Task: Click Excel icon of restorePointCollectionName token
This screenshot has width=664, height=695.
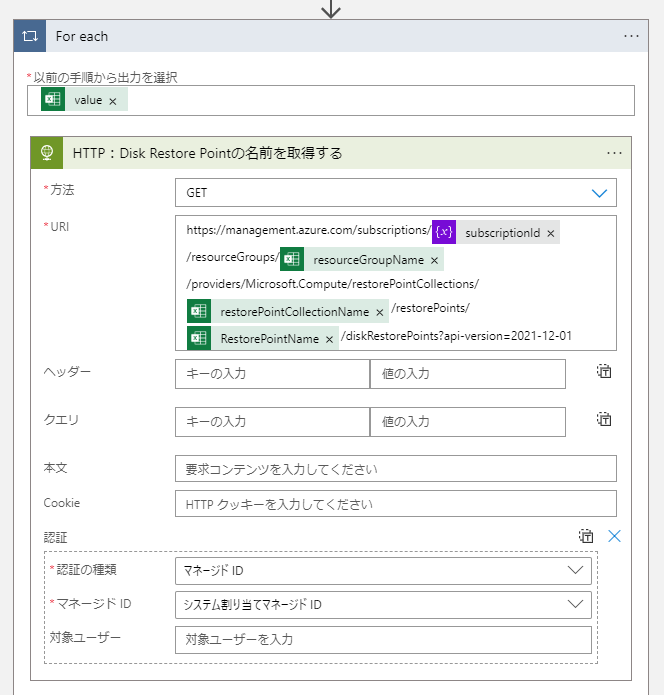Action: coord(199,311)
